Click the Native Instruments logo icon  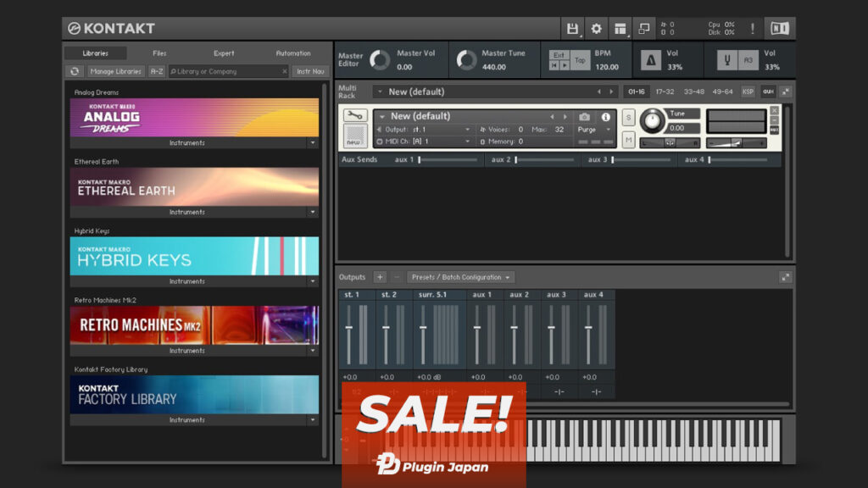coord(781,28)
